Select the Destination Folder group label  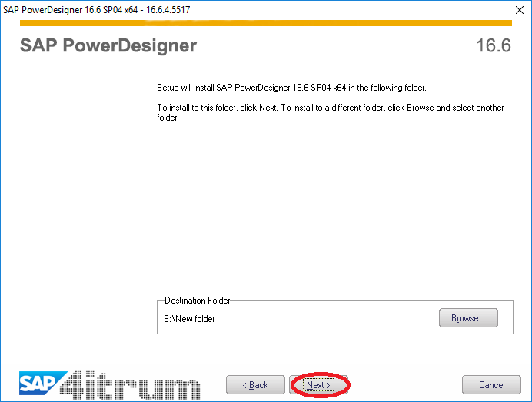click(x=197, y=301)
